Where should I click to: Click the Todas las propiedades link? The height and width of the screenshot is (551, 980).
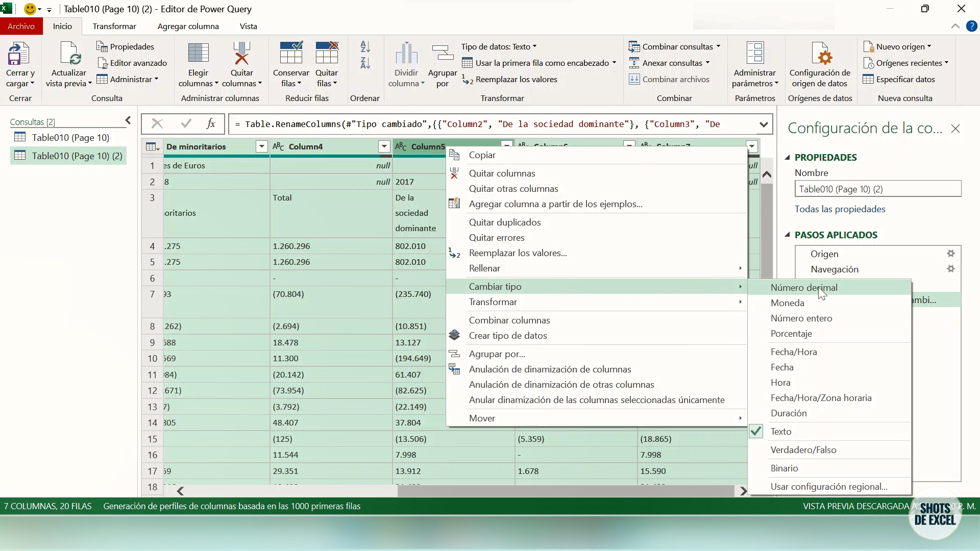(x=840, y=209)
